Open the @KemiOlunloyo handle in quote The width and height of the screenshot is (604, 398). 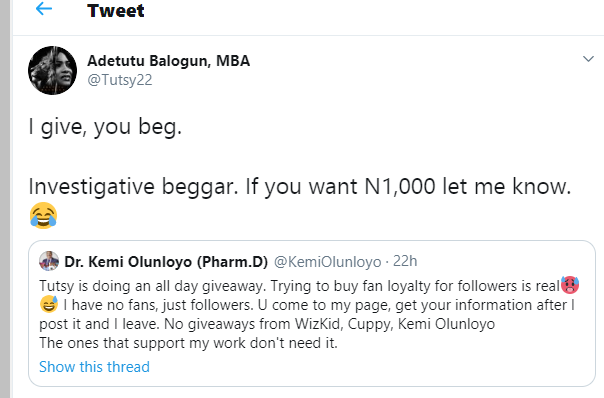click(327, 262)
